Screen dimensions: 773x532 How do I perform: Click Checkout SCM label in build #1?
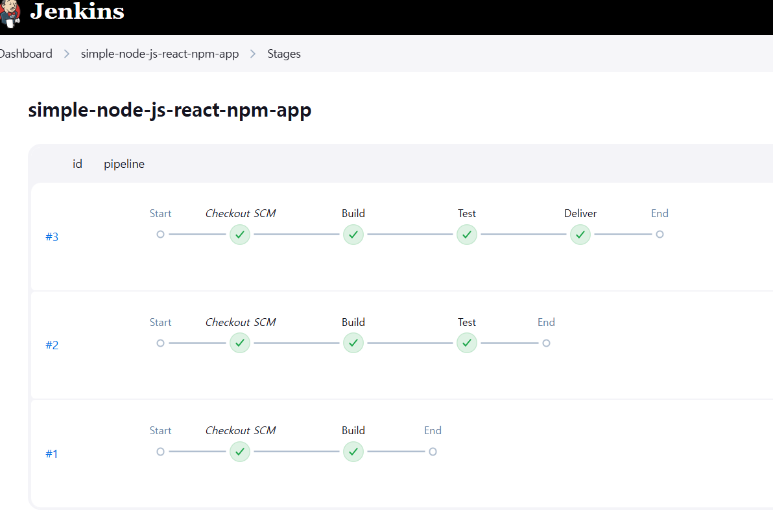(x=241, y=430)
